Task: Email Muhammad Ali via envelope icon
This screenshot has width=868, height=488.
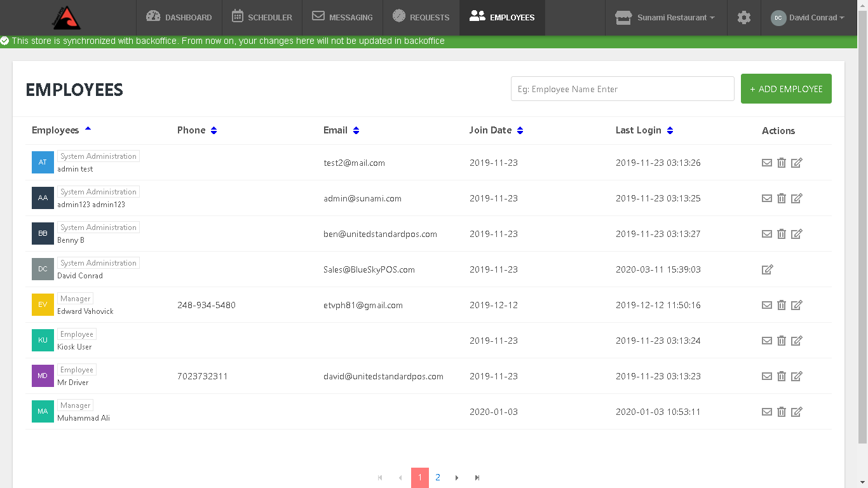Action: 767,412
